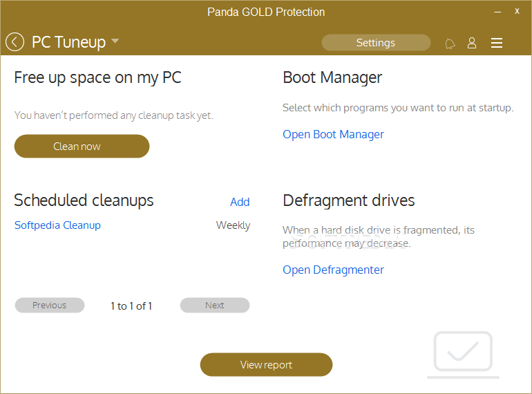Image resolution: width=532 pixels, height=394 pixels.
Task: Minimize the Panda GOLD Protection window
Action: (497, 12)
